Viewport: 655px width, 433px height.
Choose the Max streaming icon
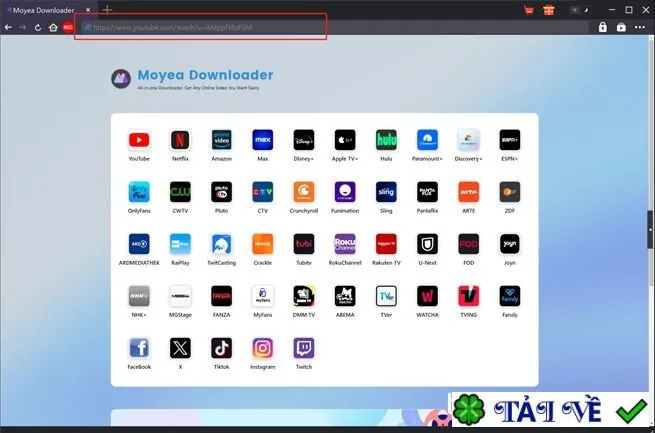point(263,140)
